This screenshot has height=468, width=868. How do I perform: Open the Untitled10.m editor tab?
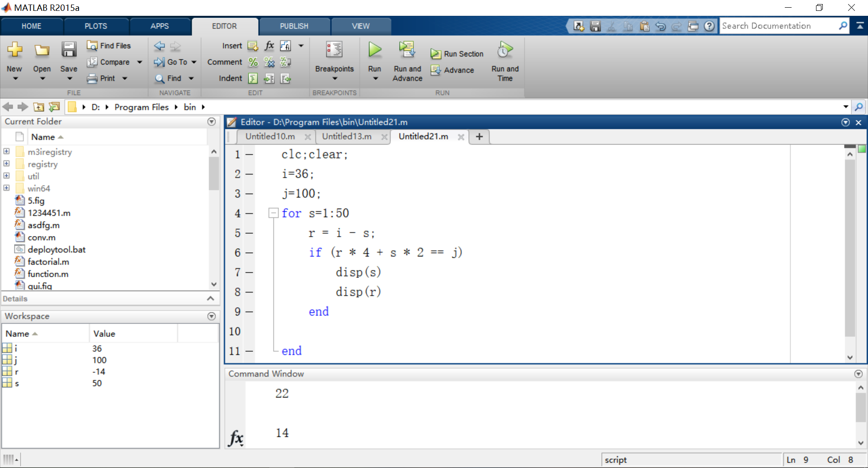(x=270, y=137)
